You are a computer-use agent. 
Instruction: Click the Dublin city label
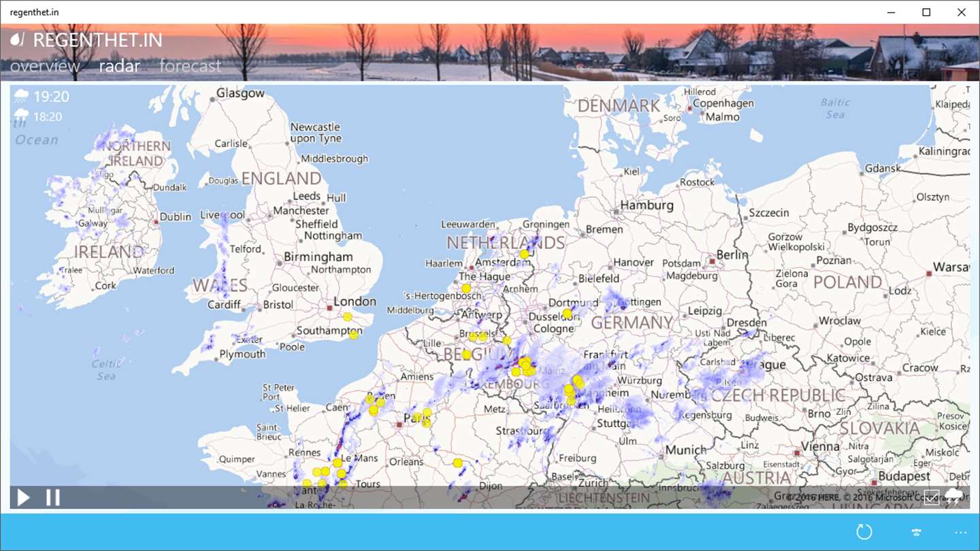pos(176,216)
